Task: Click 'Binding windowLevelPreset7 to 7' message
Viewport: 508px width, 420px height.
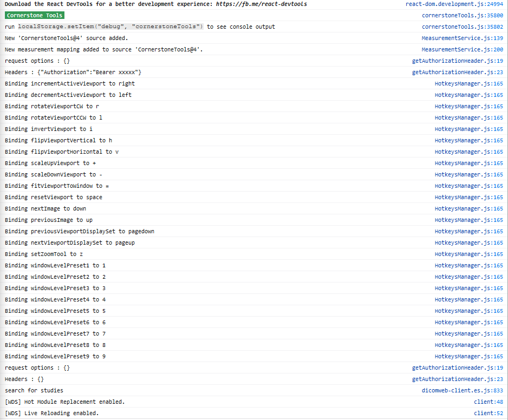Action: [x=55, y=333]
